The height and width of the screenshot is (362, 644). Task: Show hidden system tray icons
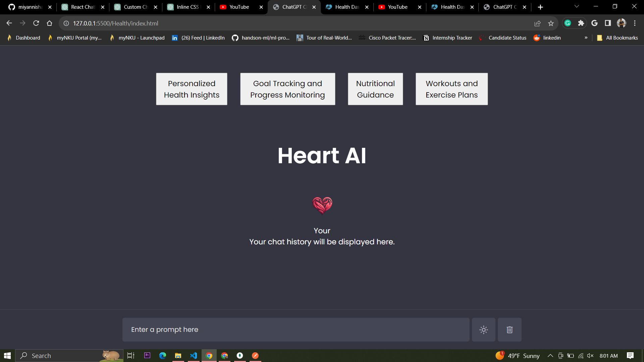(550, 356)
